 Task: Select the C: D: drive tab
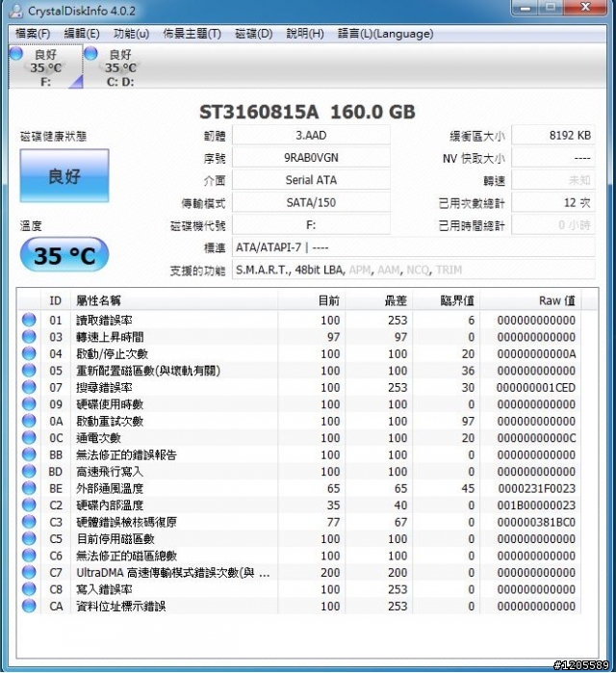point(120,67)
